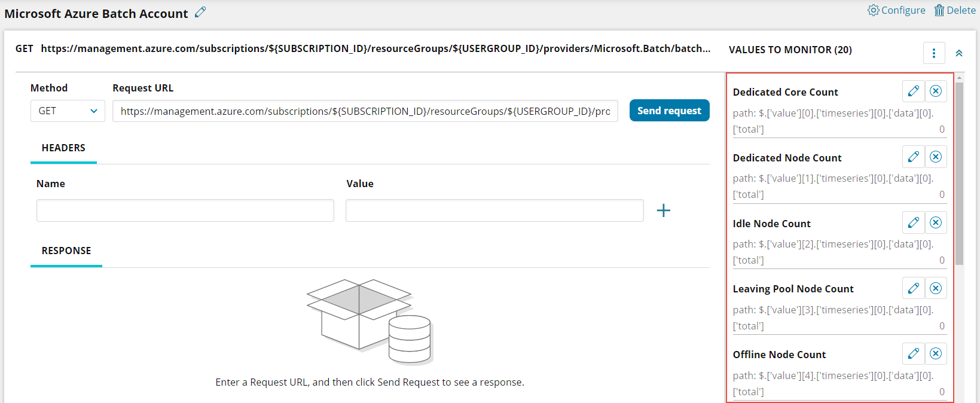Edit the Offline Node Count value
This screenshot has width=980, height=403.
pyautogui.click(x=913, y=353)
